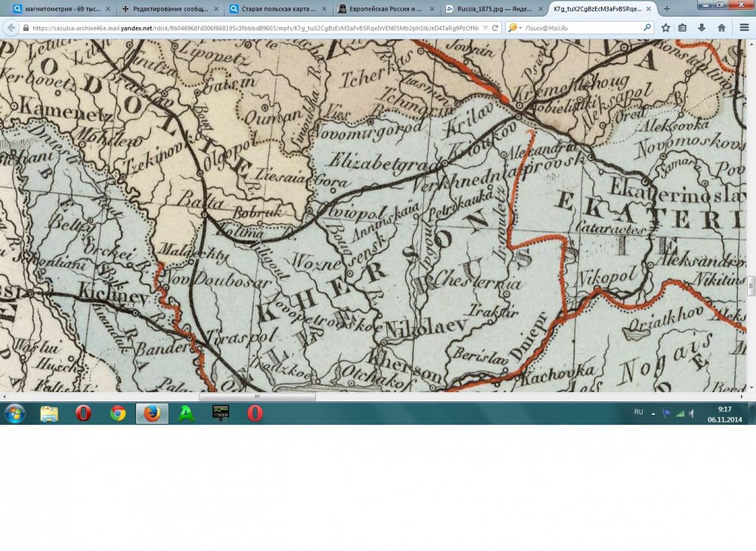This screenshot has height=551, width=756.
Task: Click the active Firefox taskbar button
Action: tap(152, 413)
